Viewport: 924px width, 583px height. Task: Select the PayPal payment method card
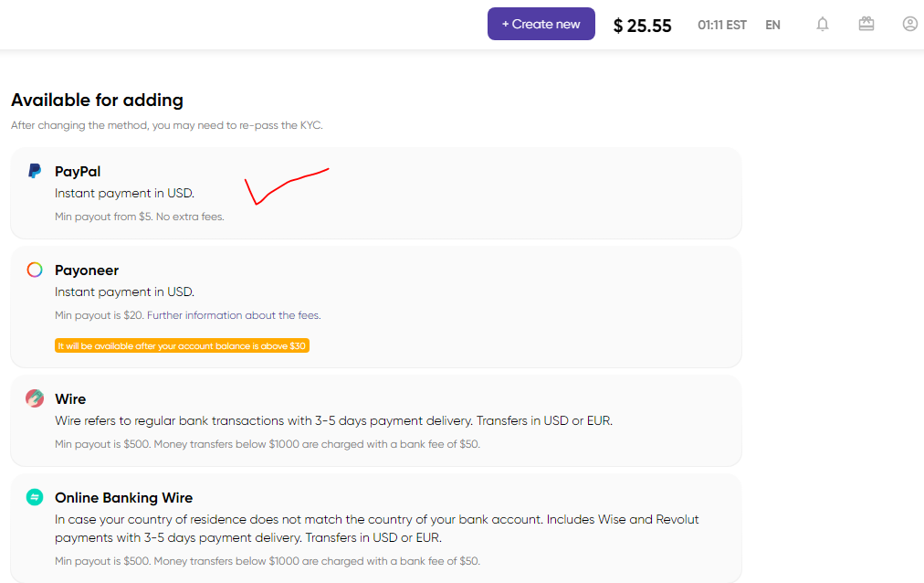tap(376, 194)
